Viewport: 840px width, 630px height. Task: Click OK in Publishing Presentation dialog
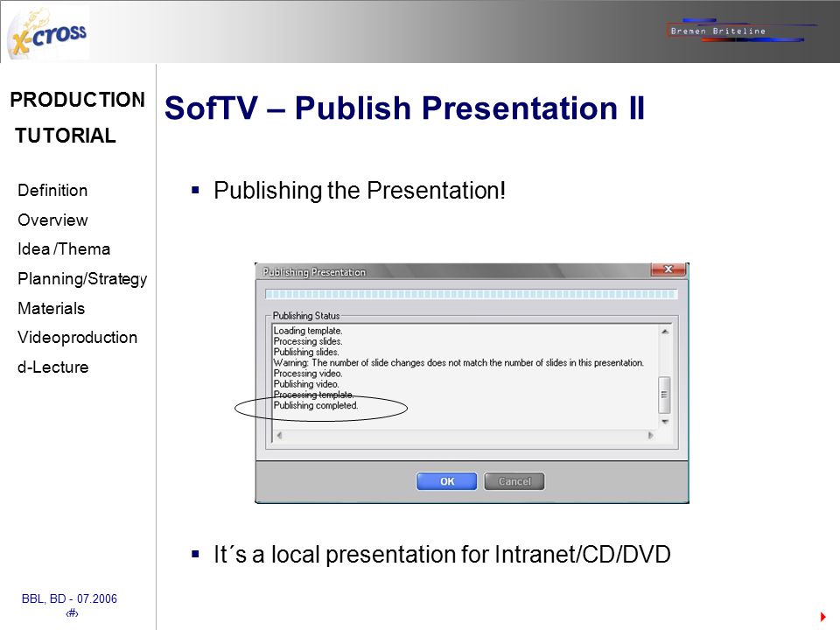tap(446, 481)
